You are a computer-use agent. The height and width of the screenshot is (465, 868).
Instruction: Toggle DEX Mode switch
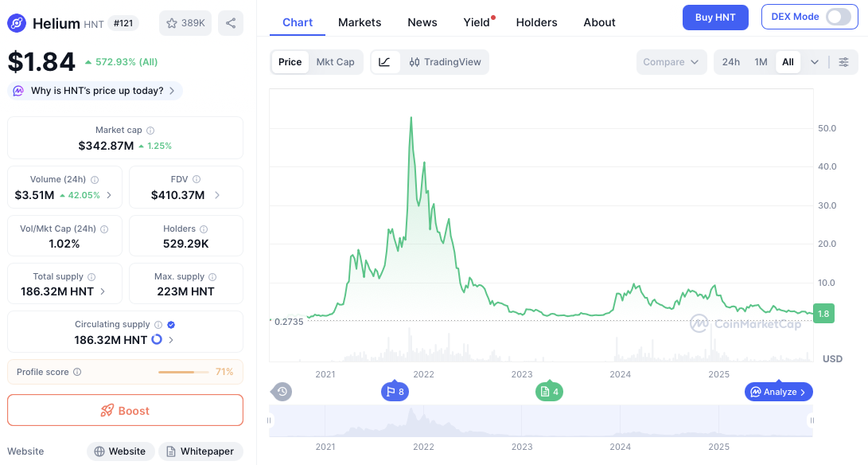pyautogui.click(x=838, y=17)
